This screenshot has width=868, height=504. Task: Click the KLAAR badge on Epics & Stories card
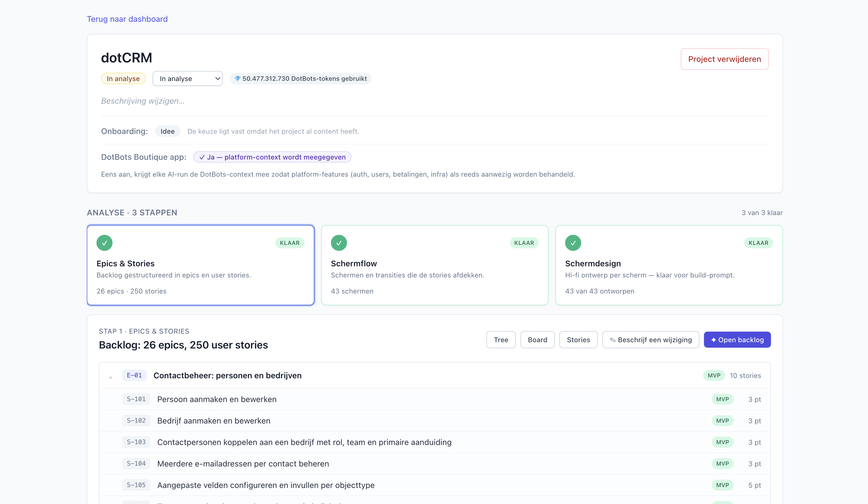pyautogui.click(x=290, y=243)
